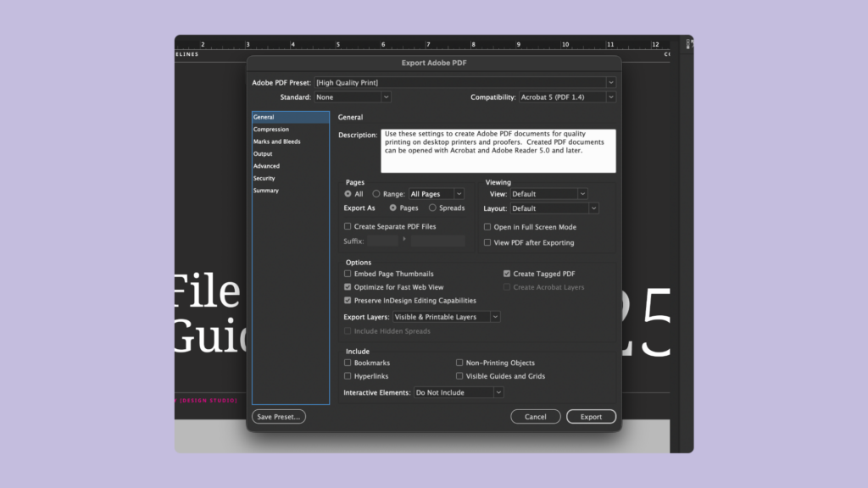Image resolution: width=868 pixels, height=488 pixels.
Task: Choose the Range radio button
Action: [x=376, y=194]
